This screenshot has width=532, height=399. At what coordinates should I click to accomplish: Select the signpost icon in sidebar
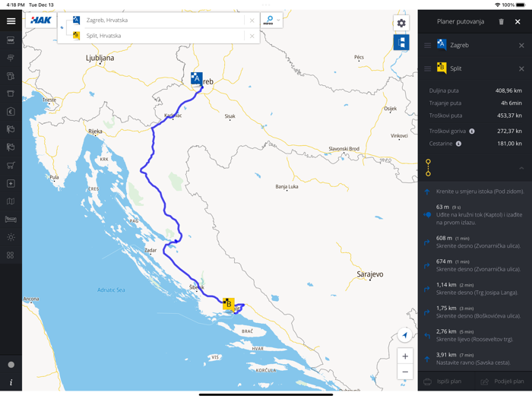click(x=11, y=58)
